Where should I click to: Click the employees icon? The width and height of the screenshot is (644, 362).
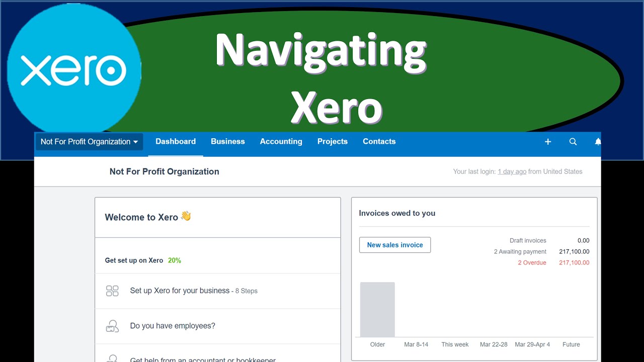tap(112, 326)
